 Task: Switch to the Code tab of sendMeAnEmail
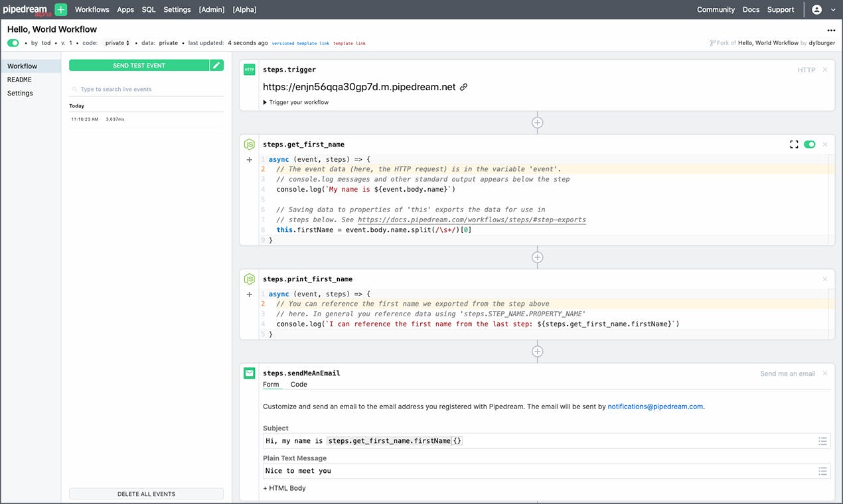(299, 385)
